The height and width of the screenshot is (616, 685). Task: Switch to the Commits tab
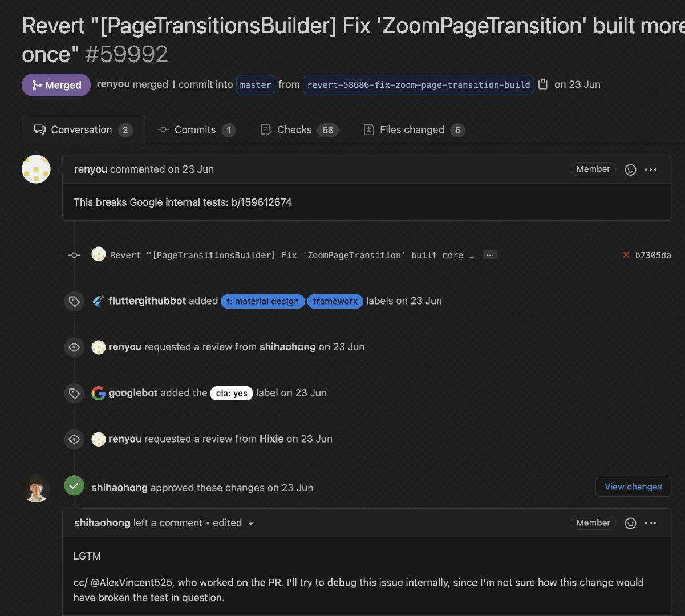point(196,130)
